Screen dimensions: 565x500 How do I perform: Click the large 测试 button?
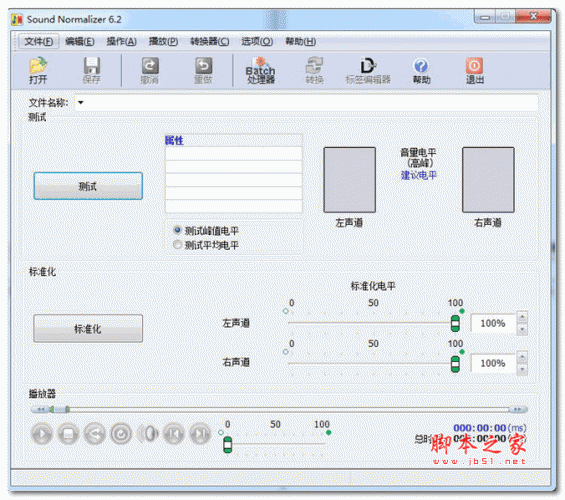(x=88, y=186)
